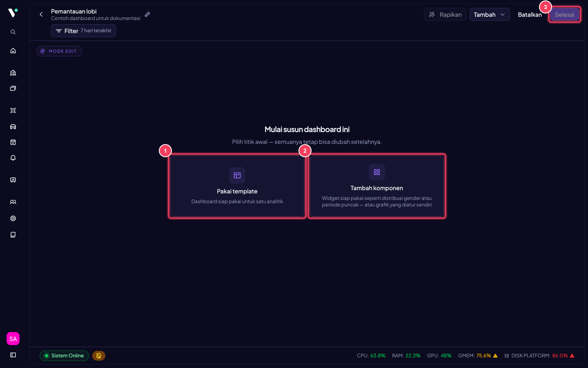588x368 pixels.
Task: Open the SA user avatar menu
Action: 13,339
